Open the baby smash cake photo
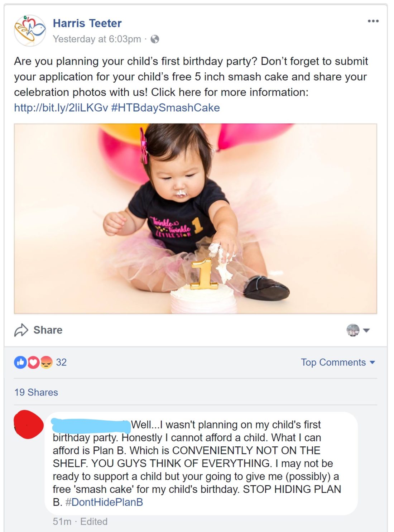The height and width of the screenshot is (532, 394). tap(195, 219)
